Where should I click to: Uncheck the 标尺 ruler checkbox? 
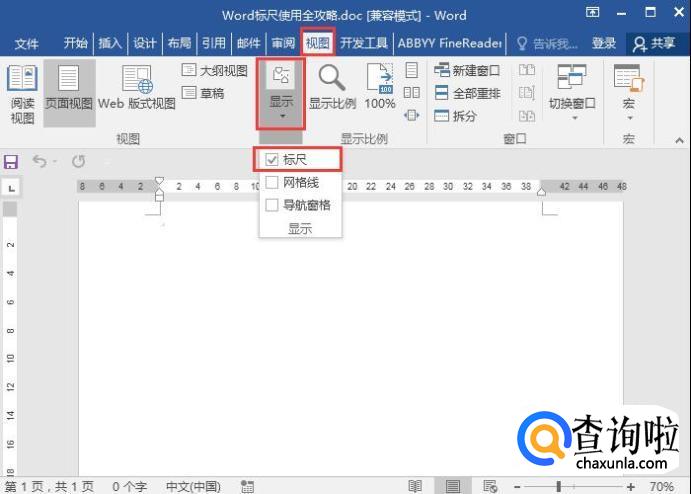[272, 159]
